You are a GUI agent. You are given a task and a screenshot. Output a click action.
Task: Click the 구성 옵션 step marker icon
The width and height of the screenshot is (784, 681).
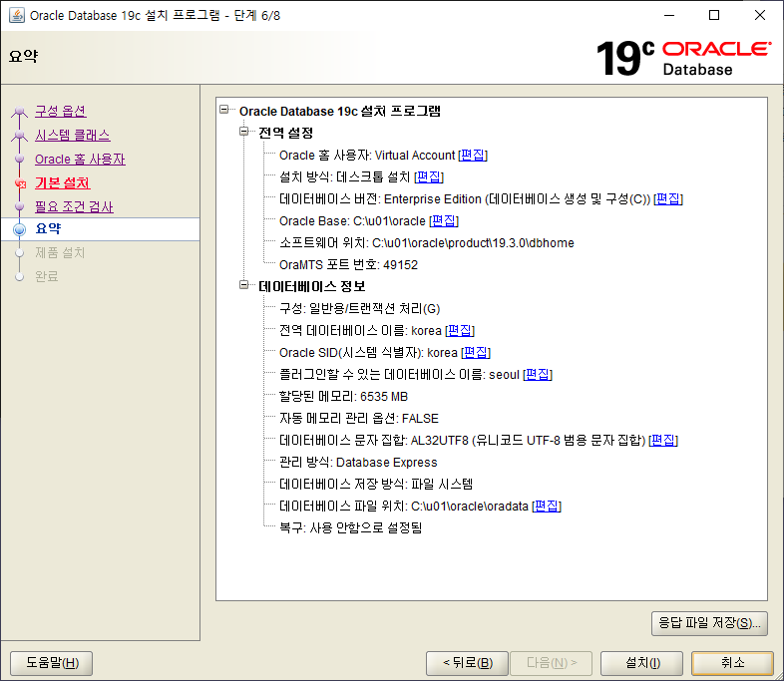(x=20, y=111)
